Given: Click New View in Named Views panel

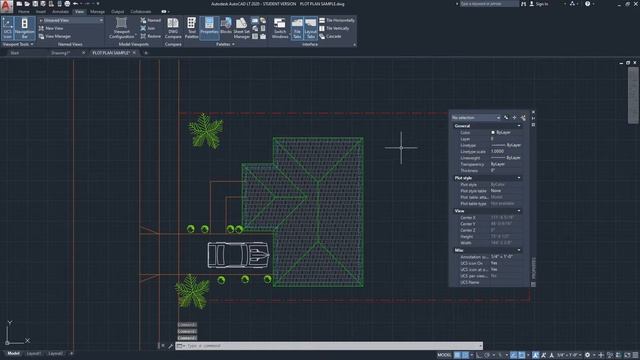Looking at the screenshot, I should click(x=51, y=28).
